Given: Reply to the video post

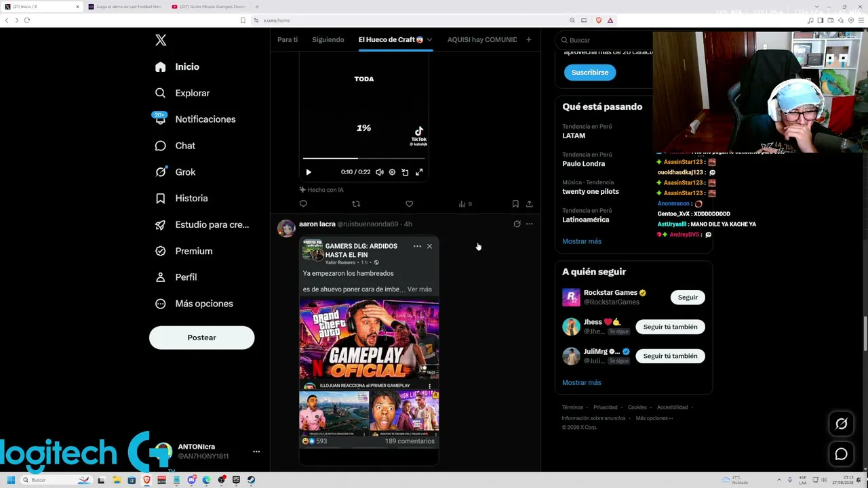Looking at the screenshot, I should [303, 204].
